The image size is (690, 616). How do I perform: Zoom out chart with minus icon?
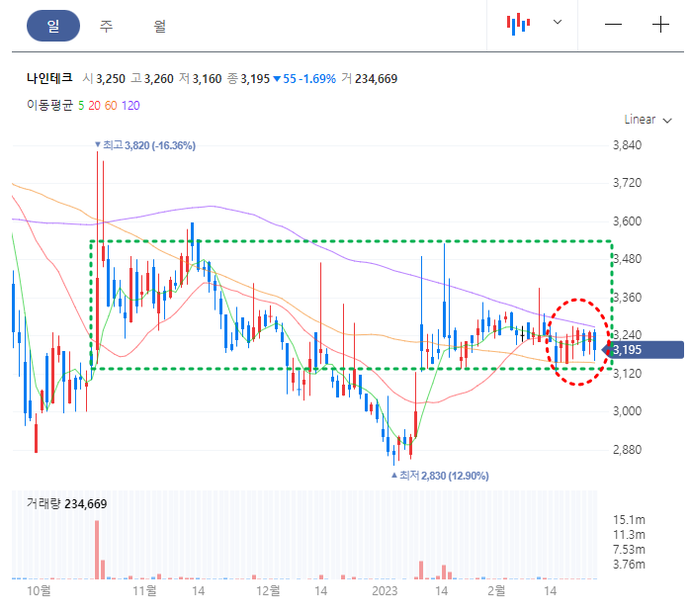click(613, 24)
